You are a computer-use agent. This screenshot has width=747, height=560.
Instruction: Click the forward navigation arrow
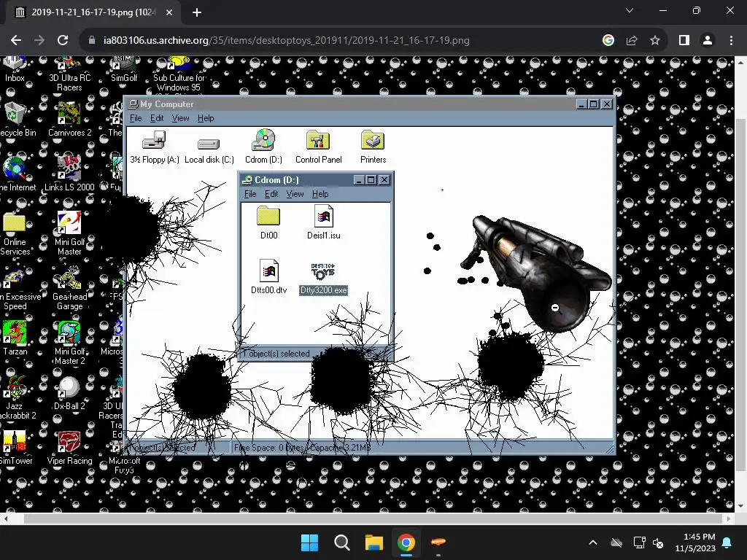(39, 41)
